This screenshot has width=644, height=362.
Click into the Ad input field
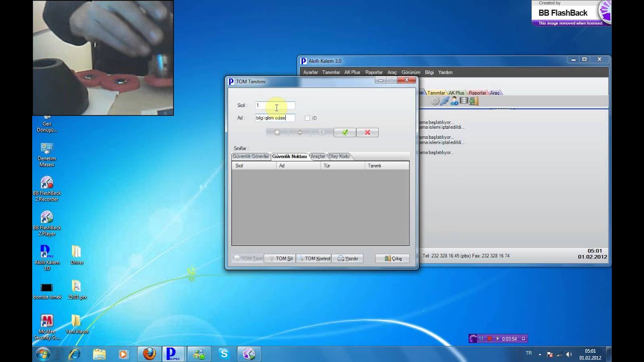(x=275, y=118)
